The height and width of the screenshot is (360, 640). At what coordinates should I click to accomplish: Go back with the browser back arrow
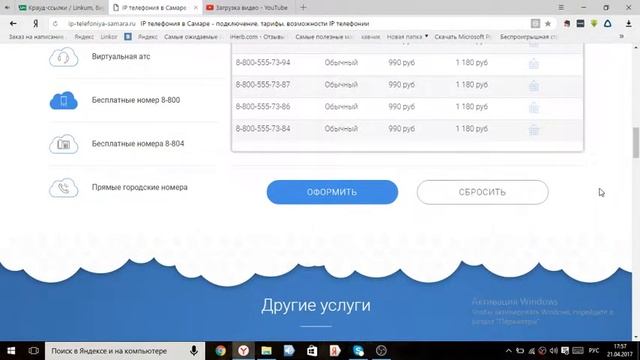point(13,24)
